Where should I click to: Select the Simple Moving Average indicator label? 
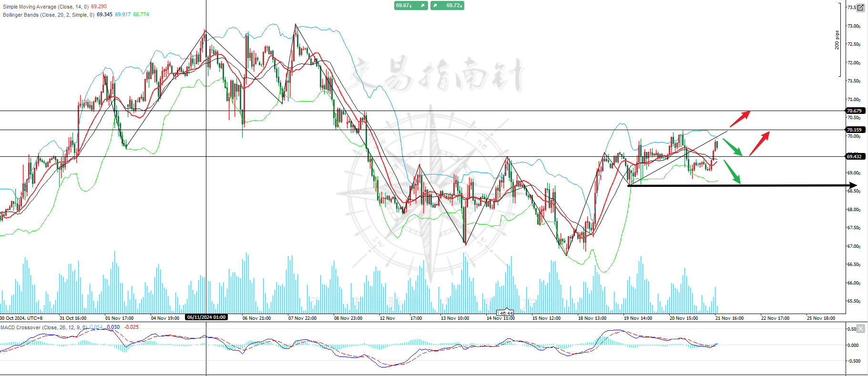tap(46, 7)
